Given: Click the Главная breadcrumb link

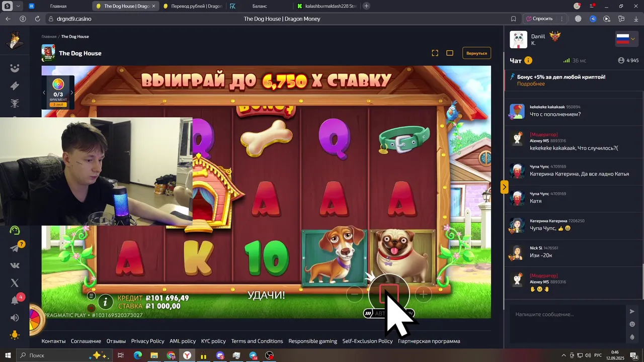Looking at the screenshot, I should (x=49, y=37).
